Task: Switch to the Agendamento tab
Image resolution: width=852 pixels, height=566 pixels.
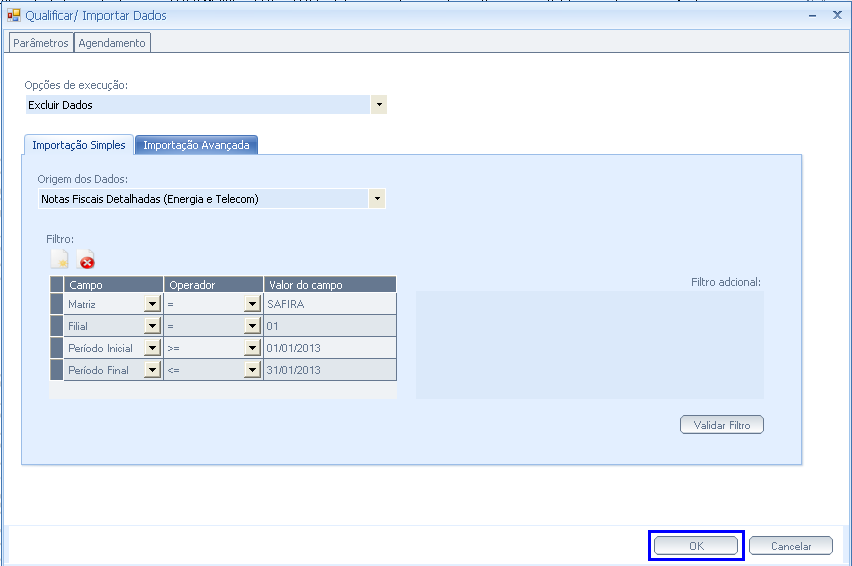Action: tap(112, 43)
